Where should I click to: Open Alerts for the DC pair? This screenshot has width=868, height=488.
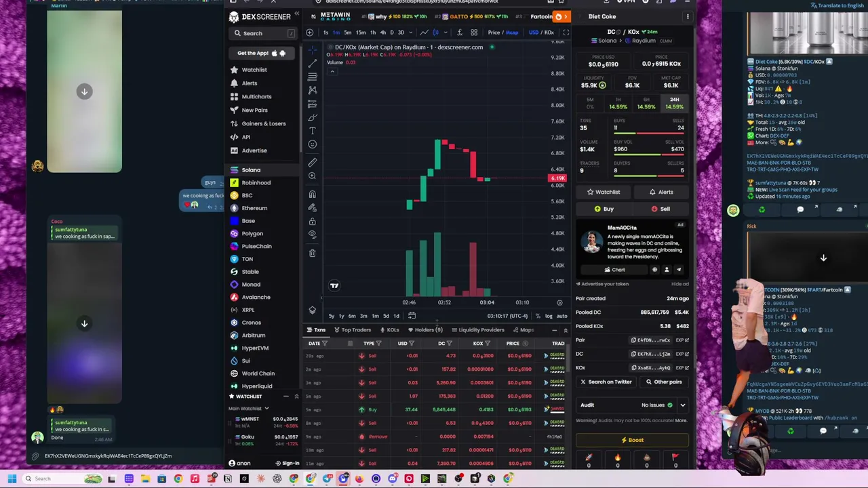661,192
